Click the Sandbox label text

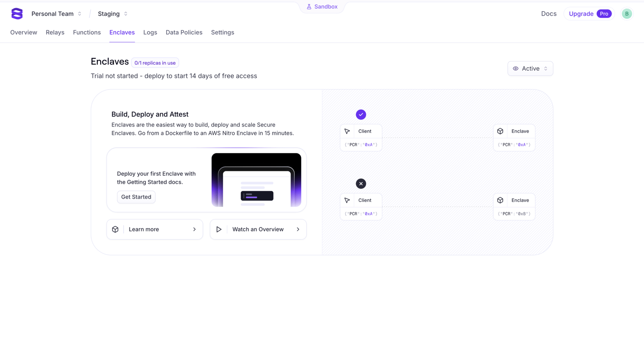(x=326, y=7)
